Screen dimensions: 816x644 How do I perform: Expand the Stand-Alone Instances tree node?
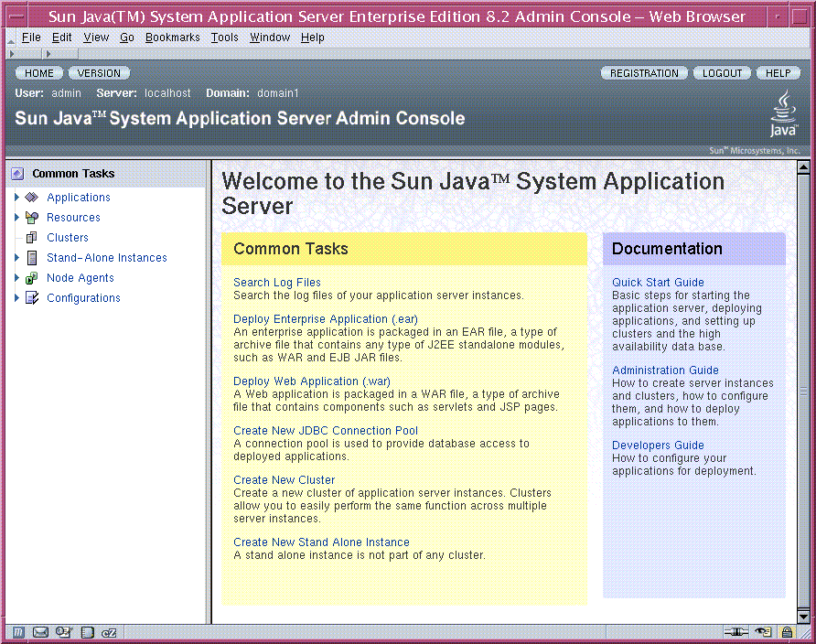coord(16,258)
